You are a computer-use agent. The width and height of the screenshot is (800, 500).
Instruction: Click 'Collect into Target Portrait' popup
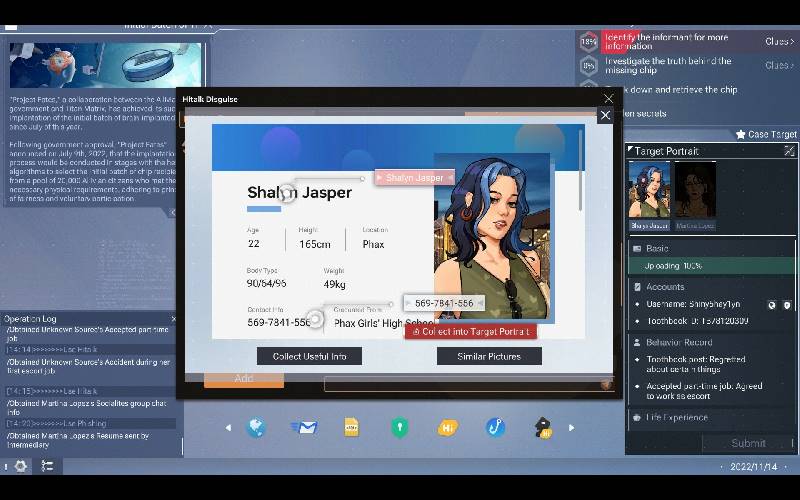point(470,331)
